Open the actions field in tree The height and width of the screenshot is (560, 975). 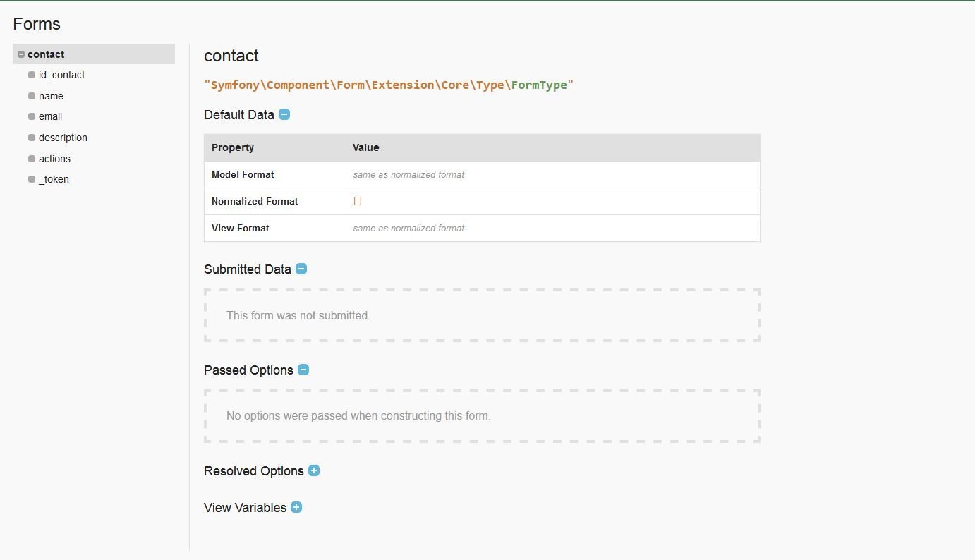[x=54, y=159]
